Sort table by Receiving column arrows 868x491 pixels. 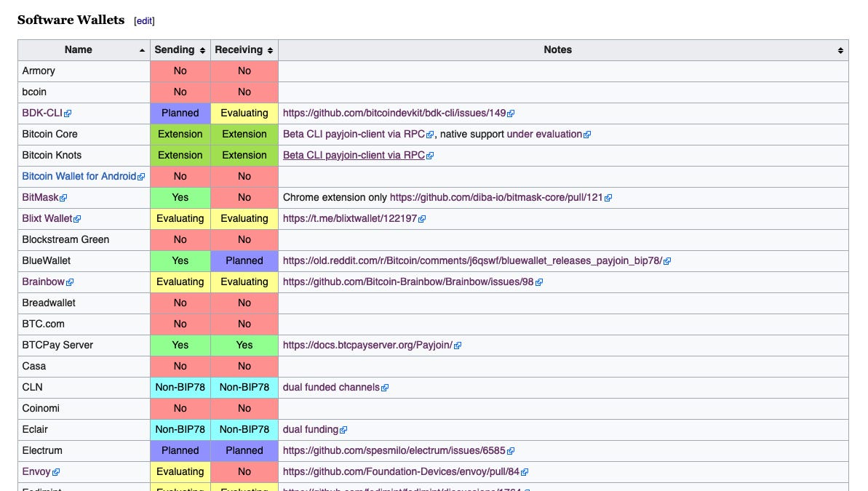pyautogui.click(x=270, y=50)
